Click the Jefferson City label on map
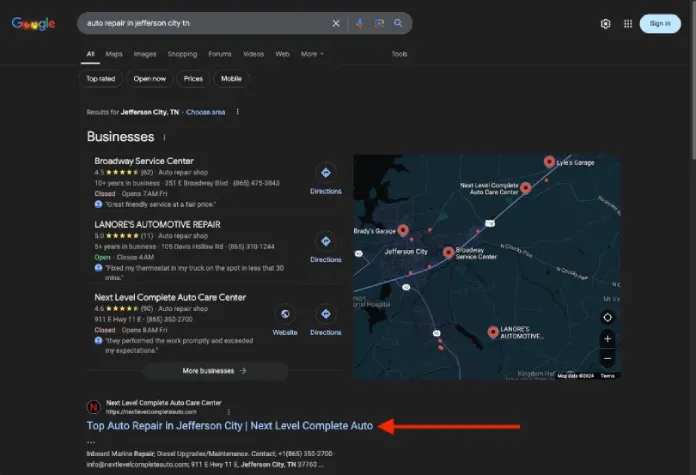Screen dimensions: 696x475 406,252
